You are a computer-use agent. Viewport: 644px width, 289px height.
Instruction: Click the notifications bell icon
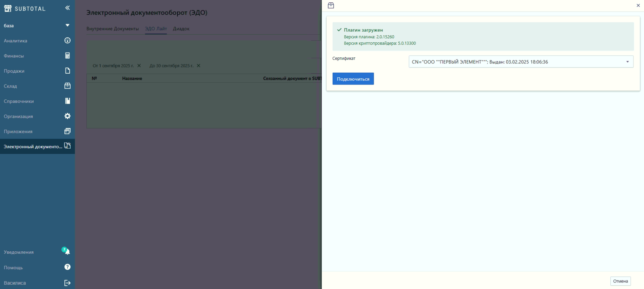(x=67, y=252)
